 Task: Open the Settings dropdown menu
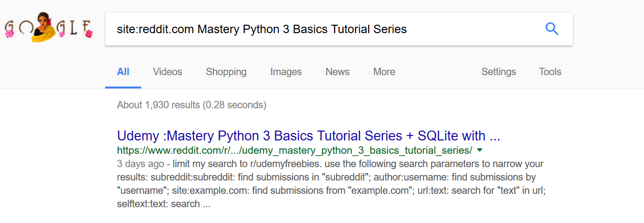click(x=498, y=72)
